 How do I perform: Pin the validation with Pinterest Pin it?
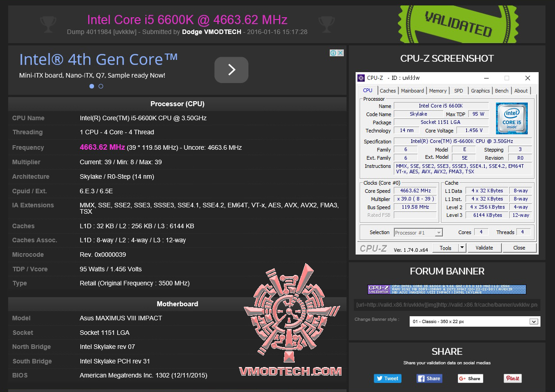point(513,378)
